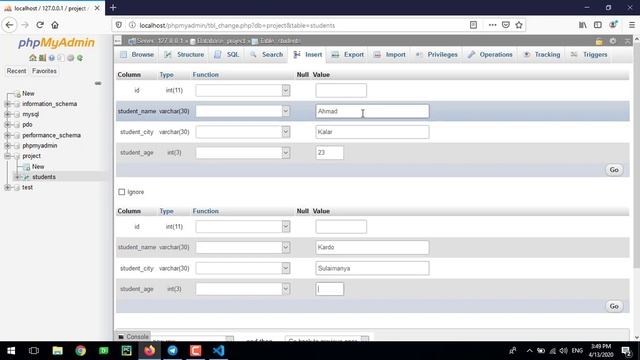Open navigation panel settings gear icon
640x360 pixels.
[x=70, y=58]
